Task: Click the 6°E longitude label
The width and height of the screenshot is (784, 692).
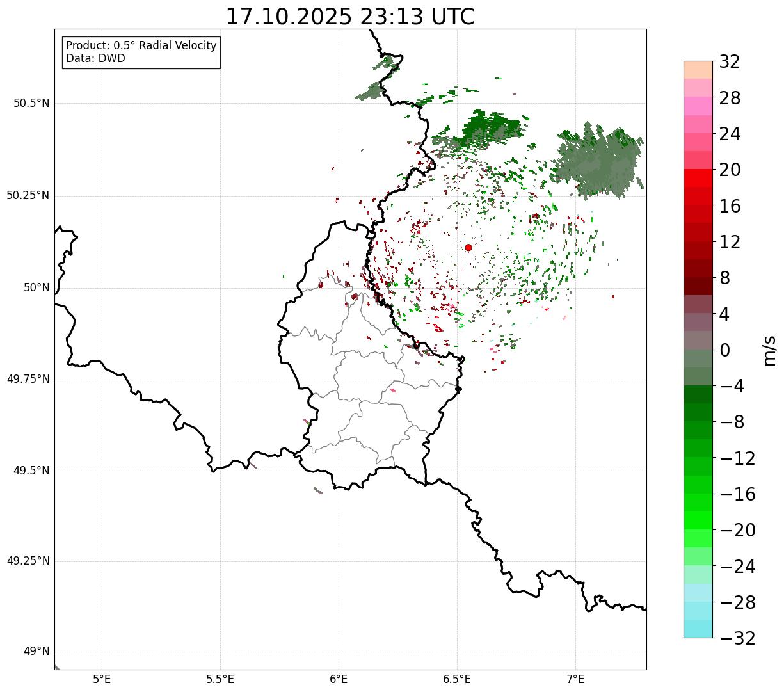Action: pyautogui.click(x=339, y=679)
